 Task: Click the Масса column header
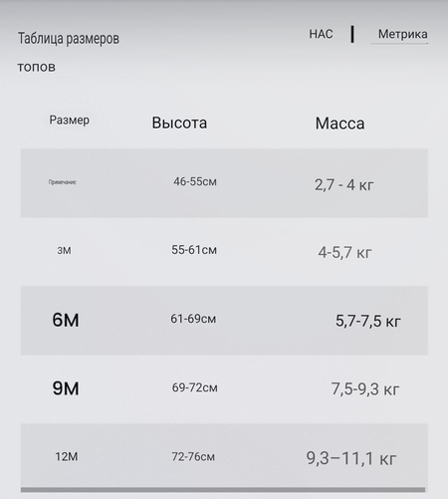click(x=339, y=124)
